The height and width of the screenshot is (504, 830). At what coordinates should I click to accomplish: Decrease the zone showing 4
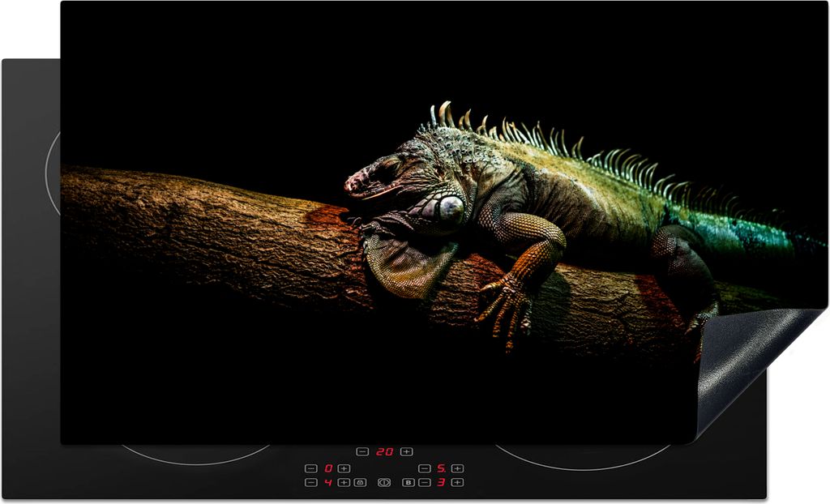310,482
